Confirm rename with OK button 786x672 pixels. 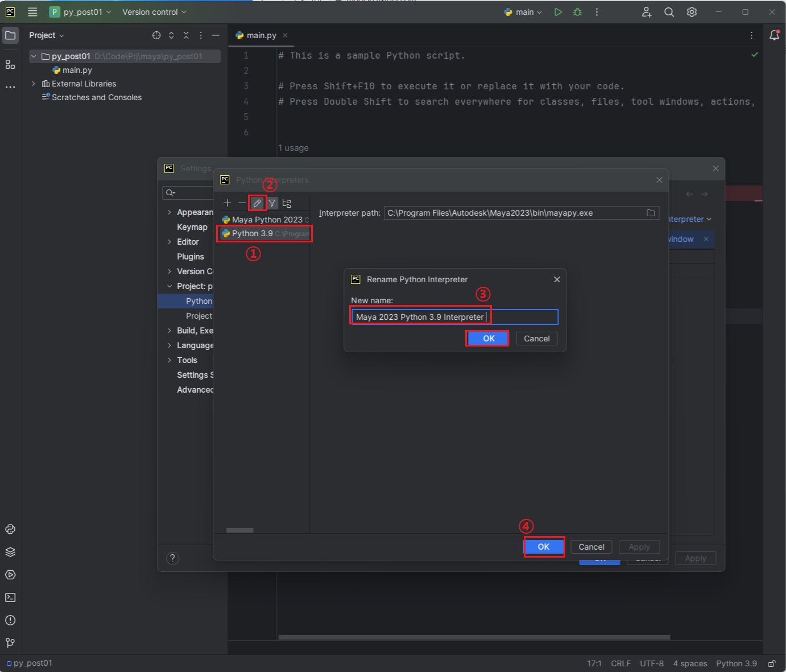point(489,339)
